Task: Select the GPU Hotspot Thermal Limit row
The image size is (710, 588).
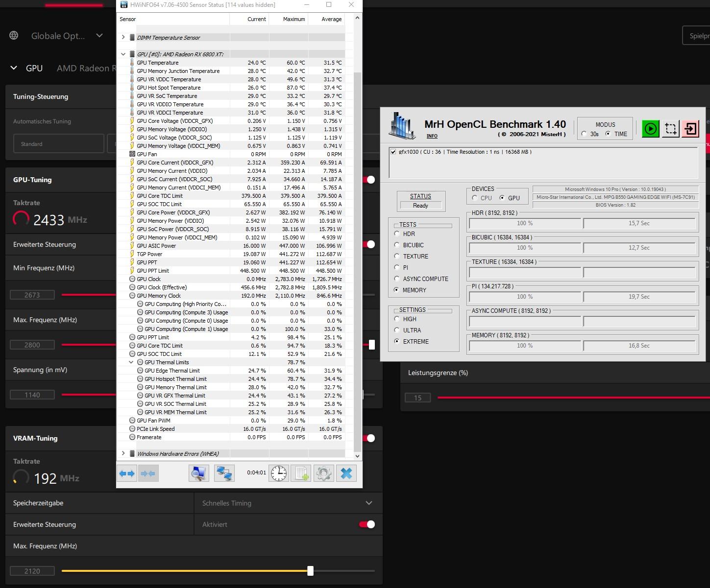Action: pos(231,379)
